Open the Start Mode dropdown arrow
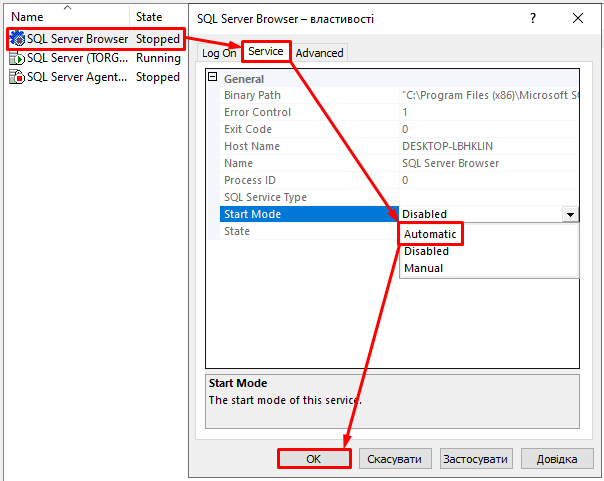Screen dimensions: 604x481 [570, 214]
